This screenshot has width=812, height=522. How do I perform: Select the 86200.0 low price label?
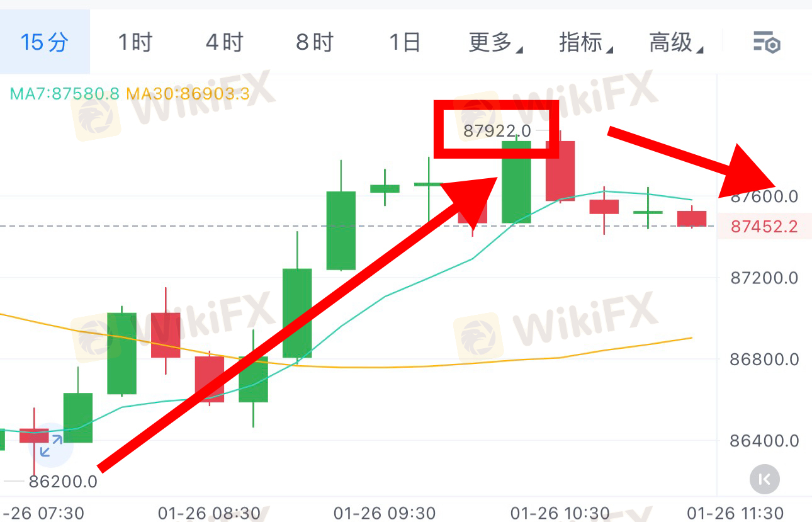coord(63,482)
